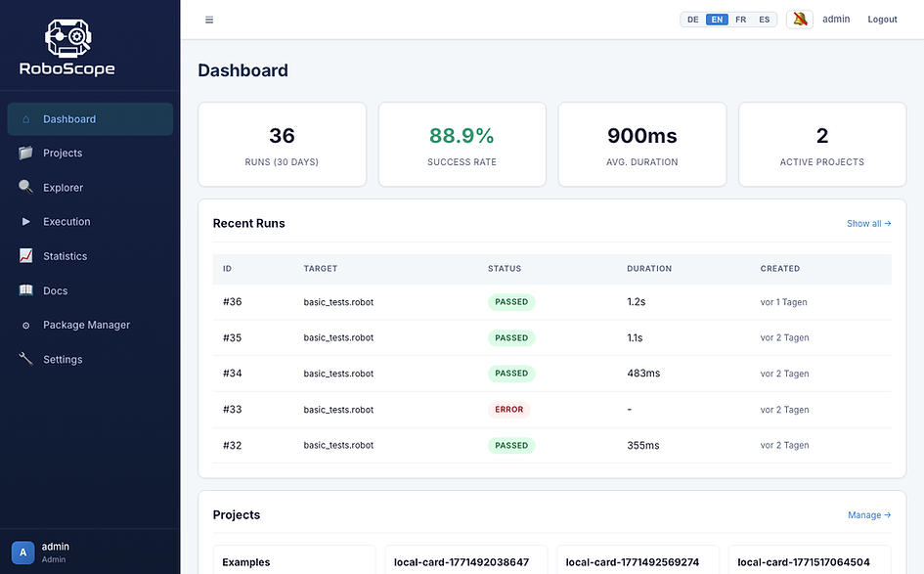Click the admin avatar badge 'A'

coord(23,552)
